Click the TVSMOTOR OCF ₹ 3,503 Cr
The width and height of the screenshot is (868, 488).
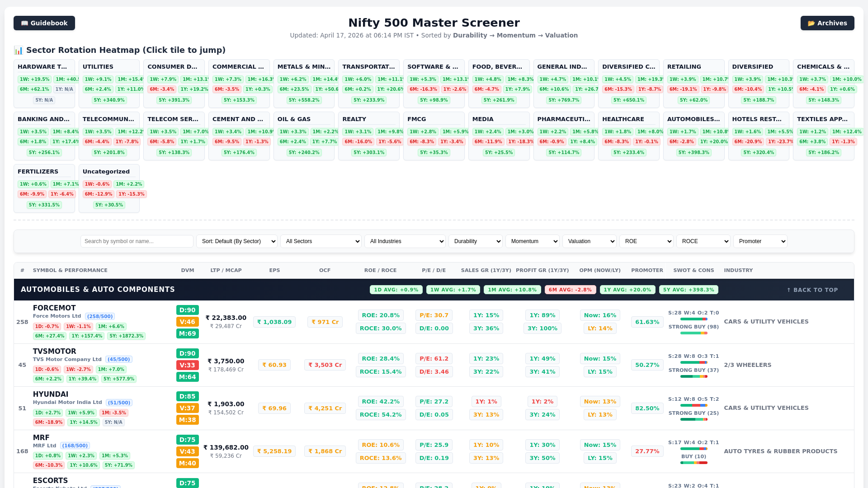(325, 365)
